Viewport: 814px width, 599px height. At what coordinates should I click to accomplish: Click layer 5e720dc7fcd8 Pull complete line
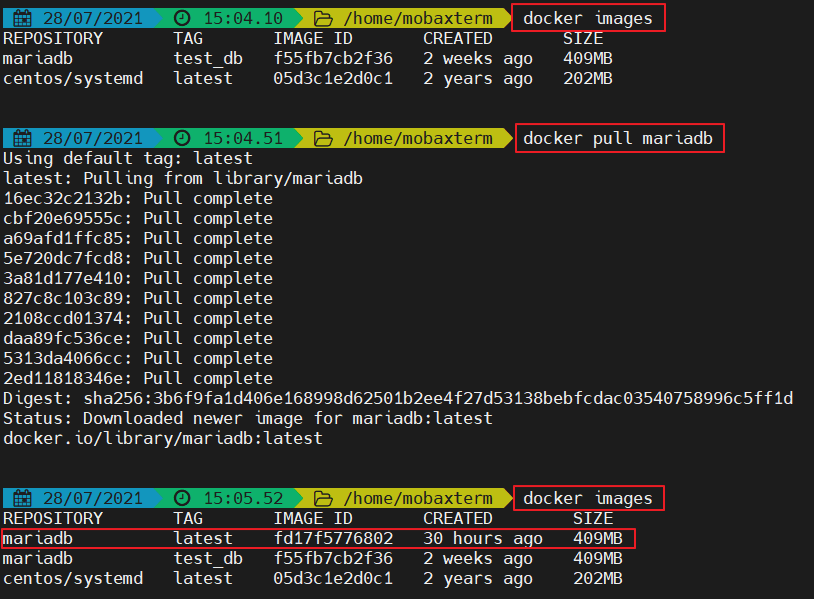pyautogui.click(x=138, y=258)
